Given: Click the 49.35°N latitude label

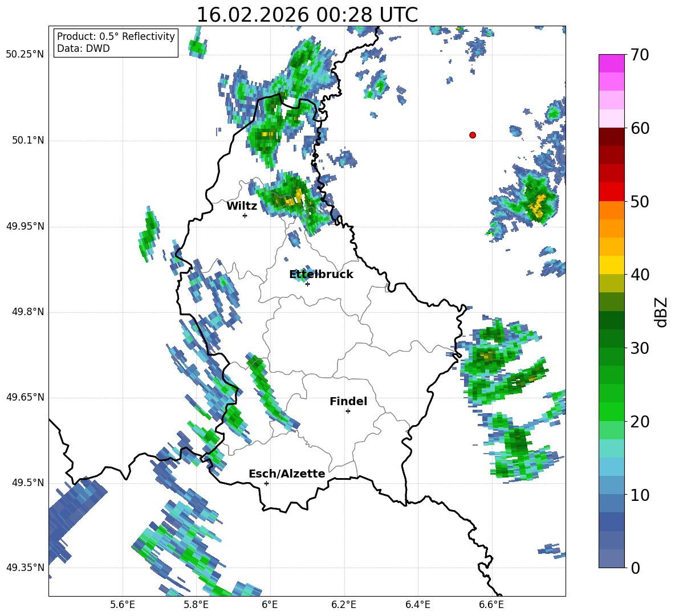Looking at the screenshot, I should (25, 568).
